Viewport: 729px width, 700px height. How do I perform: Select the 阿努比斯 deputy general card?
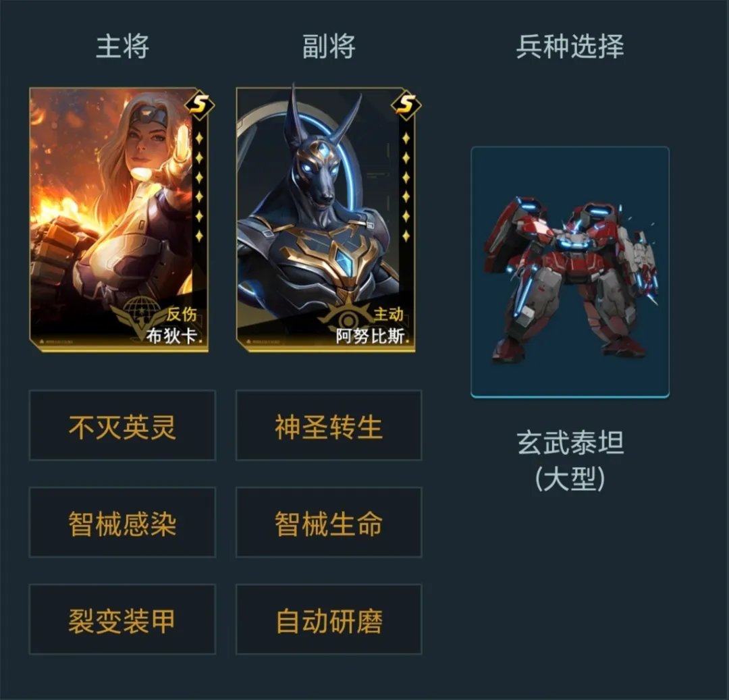point(326,219)
